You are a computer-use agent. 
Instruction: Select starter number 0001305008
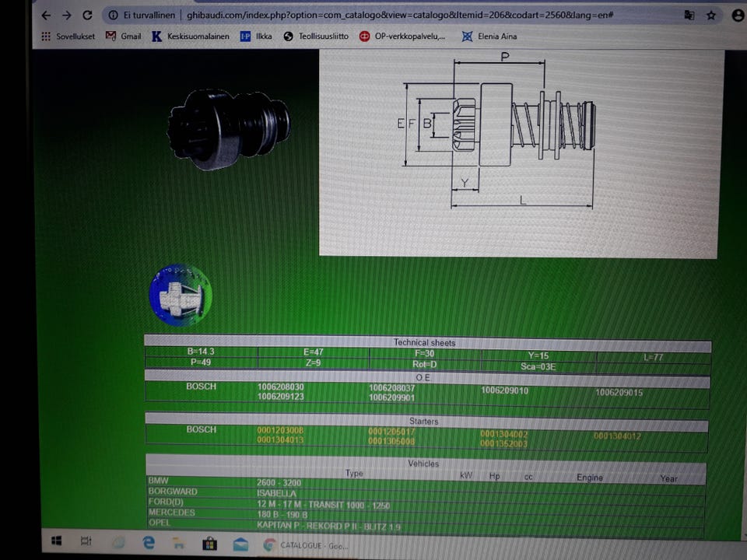391,442
